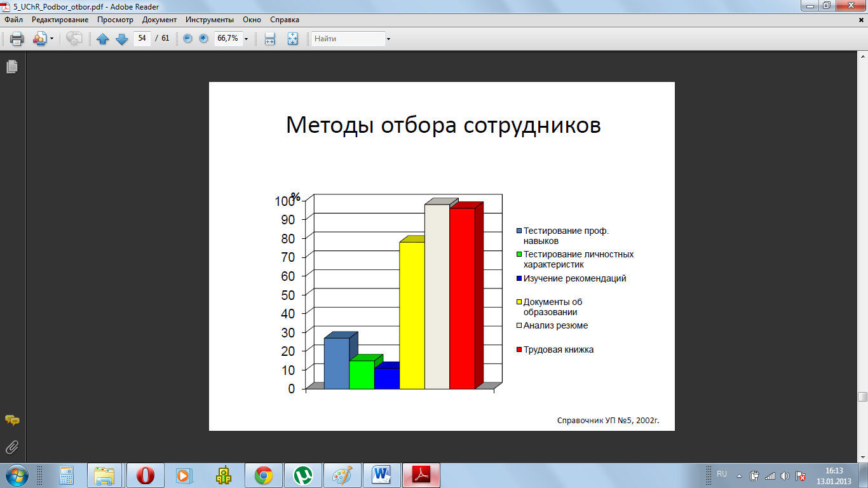The width and height of the screenshot is (868, 488).
Task: Click the network signal tray icon
Action: (770, 475)
